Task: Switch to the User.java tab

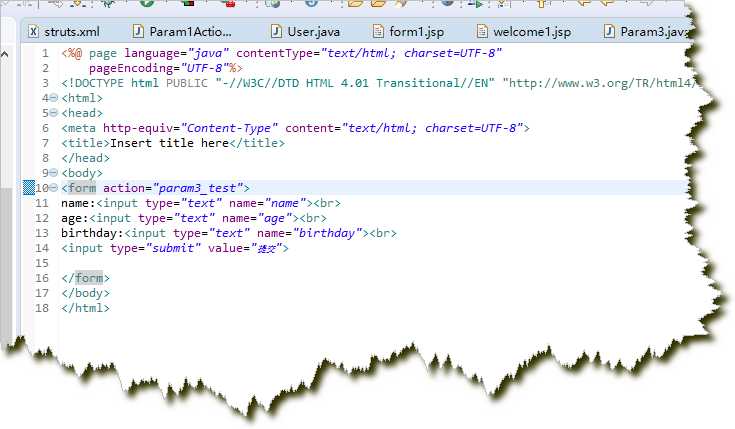Action: tap(306, 32)
